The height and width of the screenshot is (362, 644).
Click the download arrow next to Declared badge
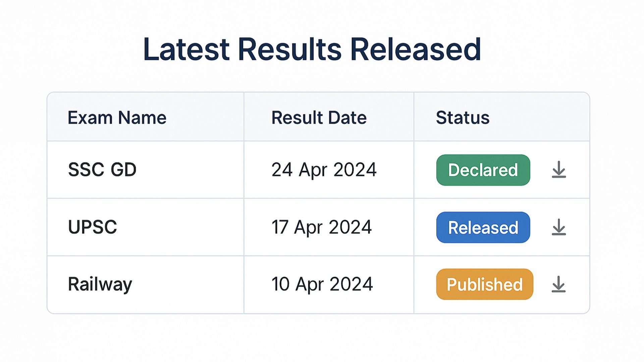point(558,170)
